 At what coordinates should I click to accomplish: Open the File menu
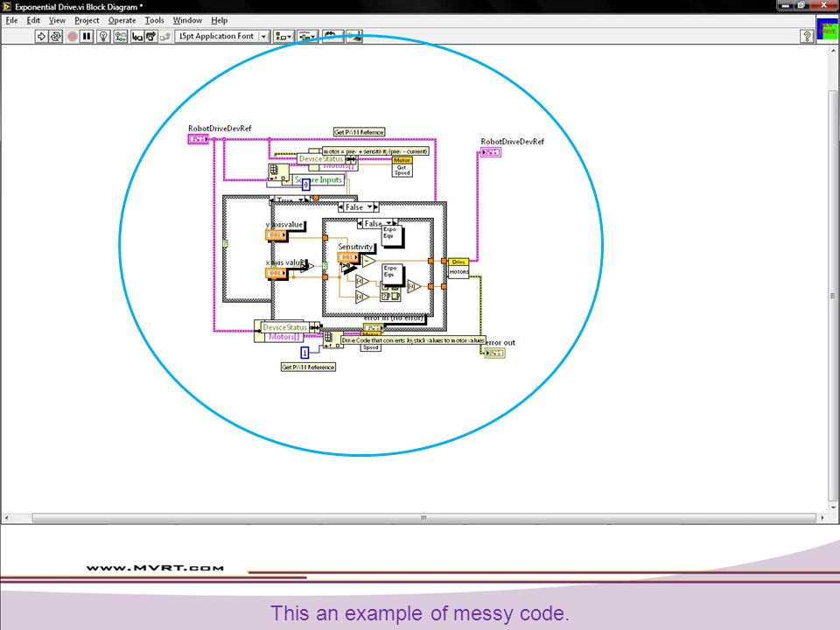pyautogui.click(x=11, y=20)
